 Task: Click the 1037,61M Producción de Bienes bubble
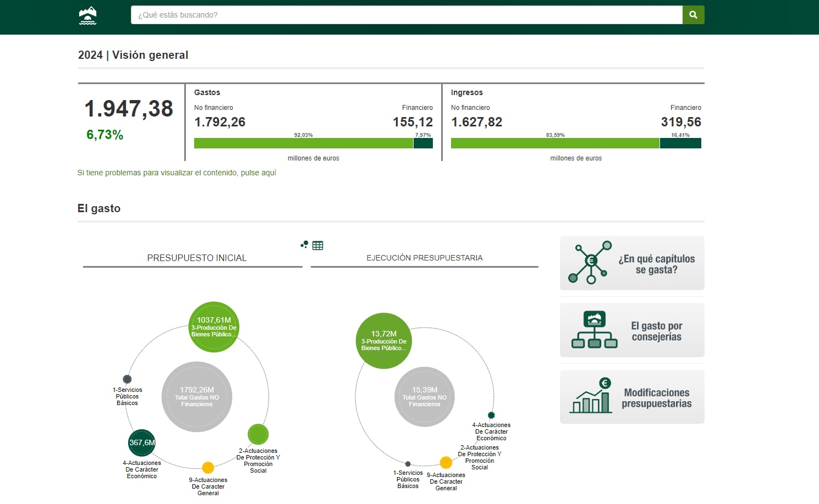coord(214,327)
